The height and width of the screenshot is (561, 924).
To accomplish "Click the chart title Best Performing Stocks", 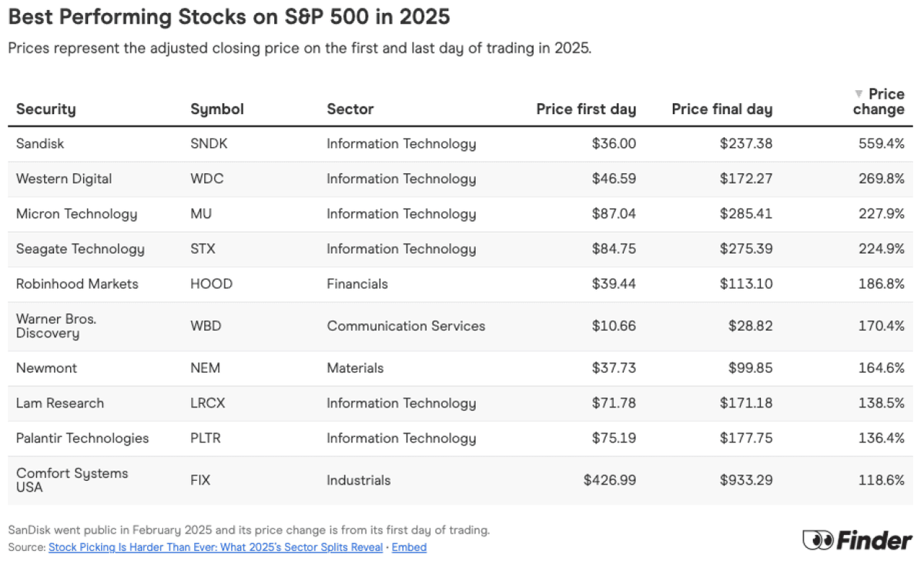I will [x=229, y=15].
